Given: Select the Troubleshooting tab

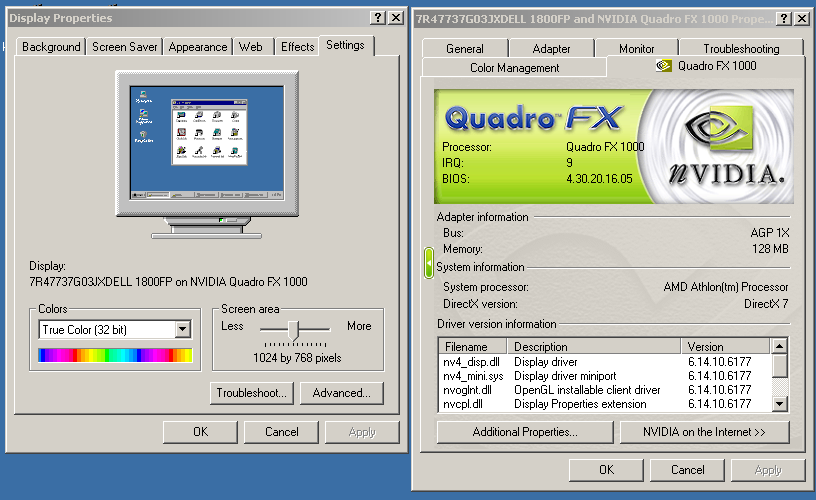Looking at the screenshot, I should point(741,48).
